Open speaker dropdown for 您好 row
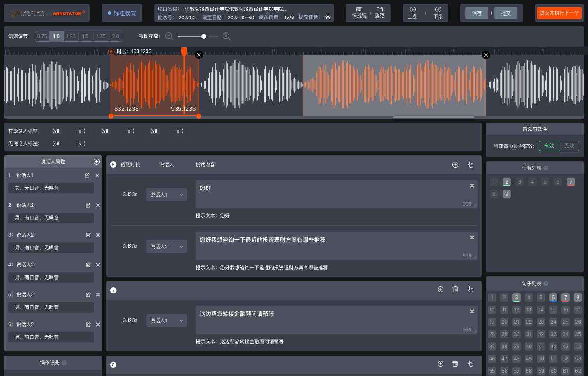 (167, 195)
